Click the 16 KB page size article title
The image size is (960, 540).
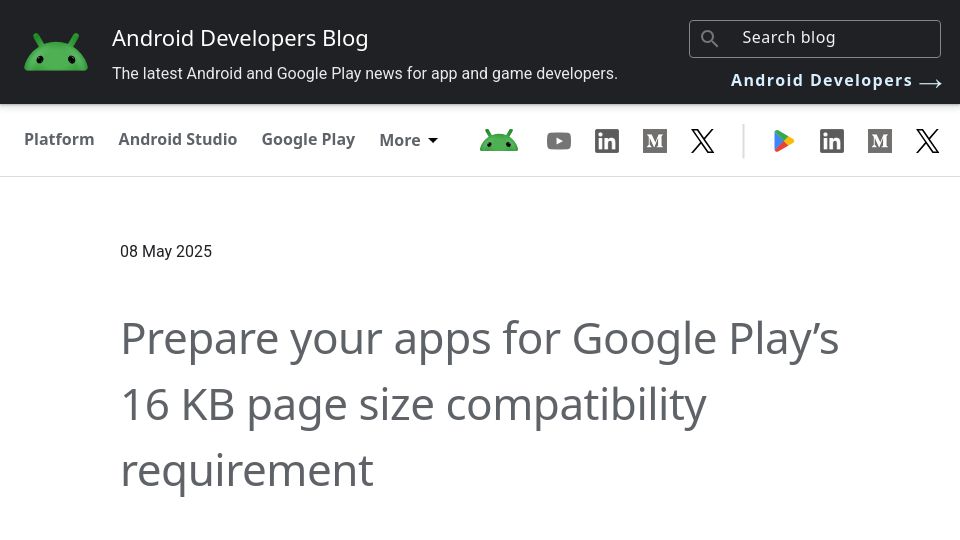(x=479, y=405)
